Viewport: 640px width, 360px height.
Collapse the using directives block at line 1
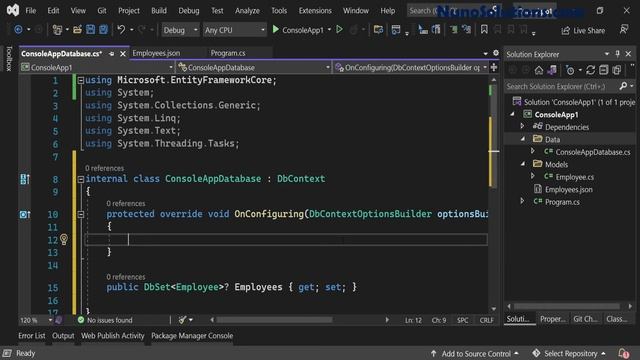(x=81, y=80)
